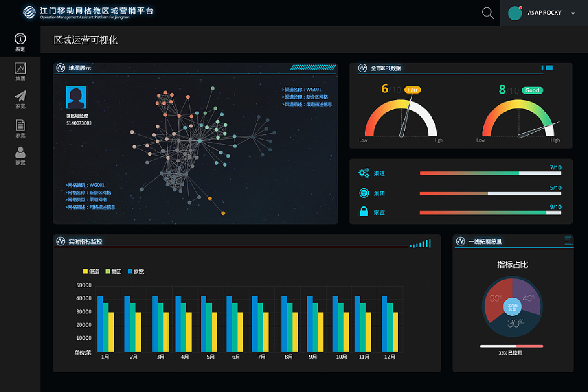Click the round icon beside 集团 progress bar
This screenshot has height=392, width=588.
[364, 193]
